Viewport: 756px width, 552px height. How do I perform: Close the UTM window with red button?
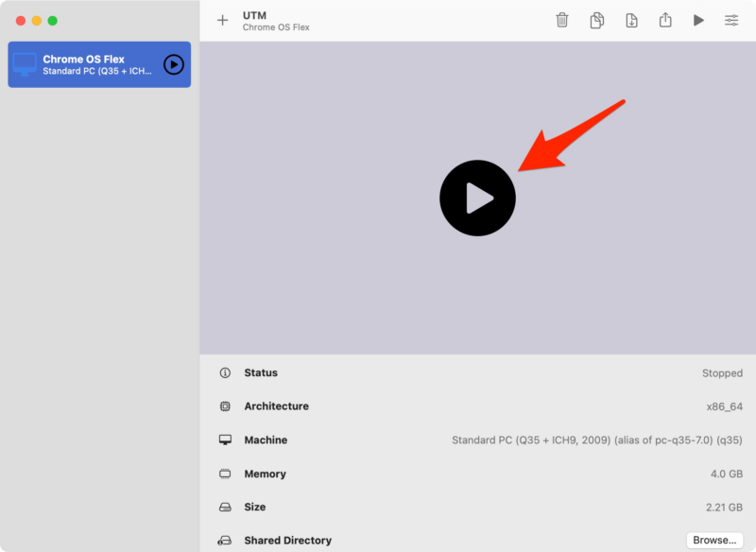[x=21, y=21]
